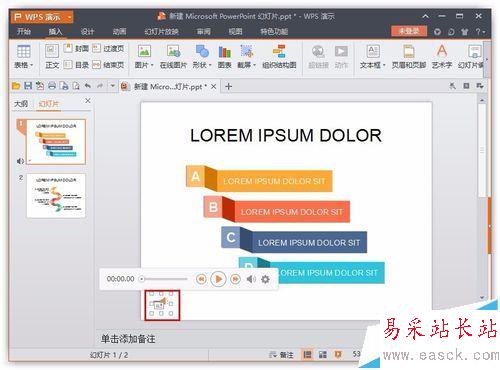Click the vertical scrollbar up arrow
This screenshot has height=370, width=500.
[x=482, y=100]
